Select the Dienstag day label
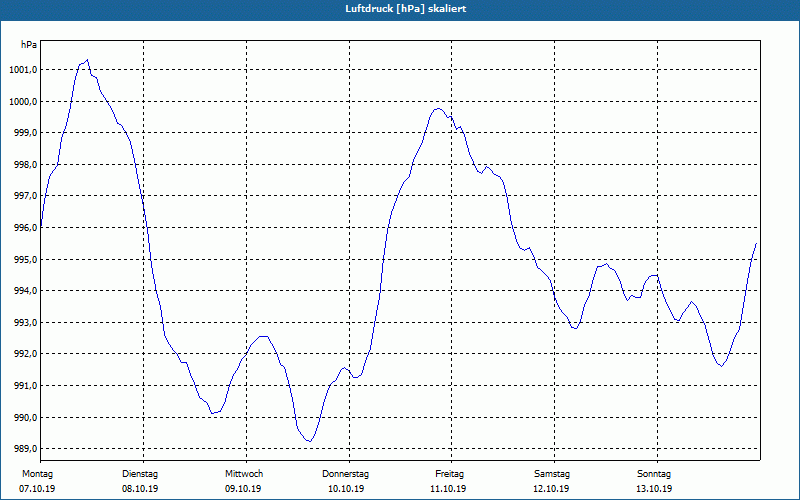The image size is (800, 500). (x=140, y=474)
